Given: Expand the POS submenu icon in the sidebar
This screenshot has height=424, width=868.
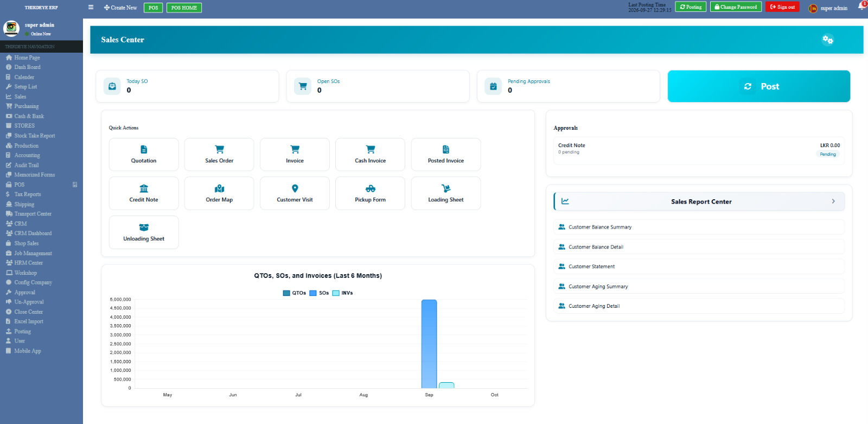Looking at the screenshot, I should (75, 185).
